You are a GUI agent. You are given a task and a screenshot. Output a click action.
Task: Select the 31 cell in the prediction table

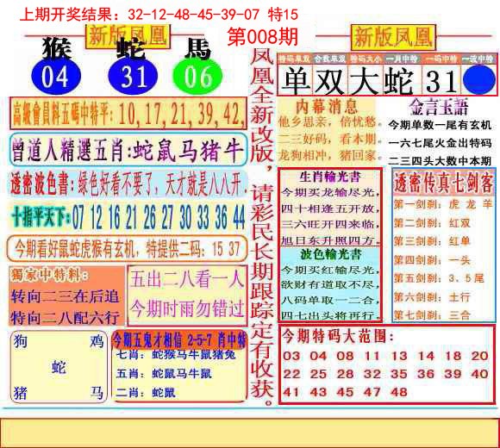click(x=441, y=80)
